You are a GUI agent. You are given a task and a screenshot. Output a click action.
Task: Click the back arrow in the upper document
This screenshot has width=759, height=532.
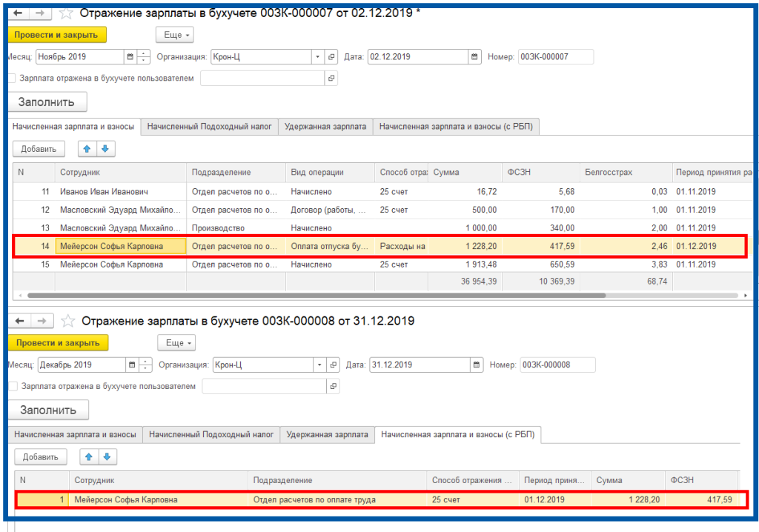click(x=17, y=13)
